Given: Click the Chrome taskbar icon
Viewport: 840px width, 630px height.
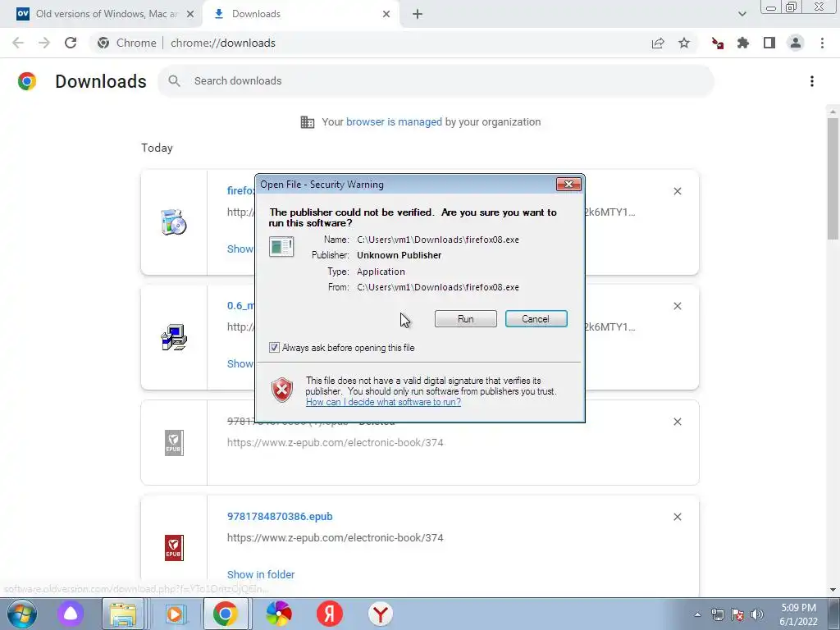Looking at the screenshot, I should (225, 614).
